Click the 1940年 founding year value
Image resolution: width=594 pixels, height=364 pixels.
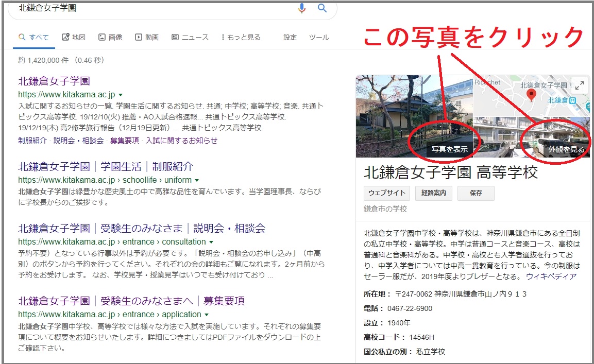point(399,323)
